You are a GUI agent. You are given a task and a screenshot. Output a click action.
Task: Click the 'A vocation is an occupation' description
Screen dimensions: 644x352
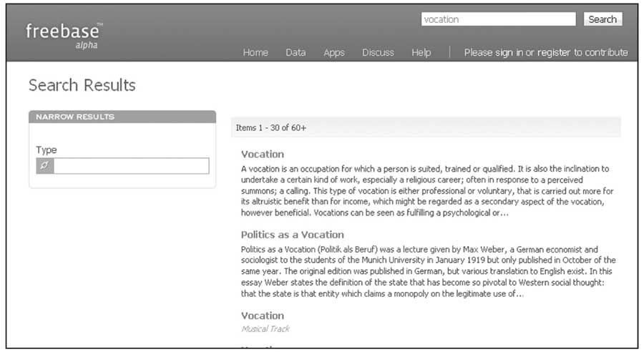point(427,190)
